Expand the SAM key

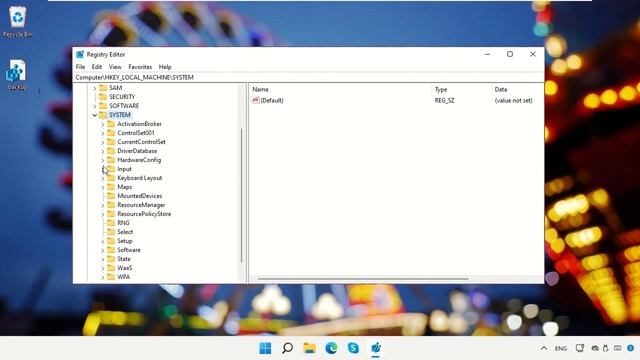(95, 88)
